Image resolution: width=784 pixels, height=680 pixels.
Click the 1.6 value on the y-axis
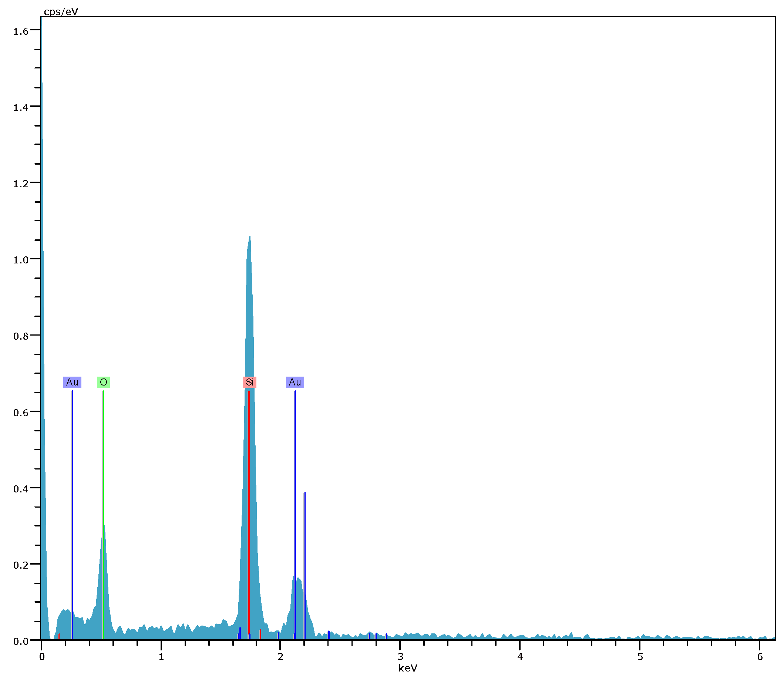point(20,31)
